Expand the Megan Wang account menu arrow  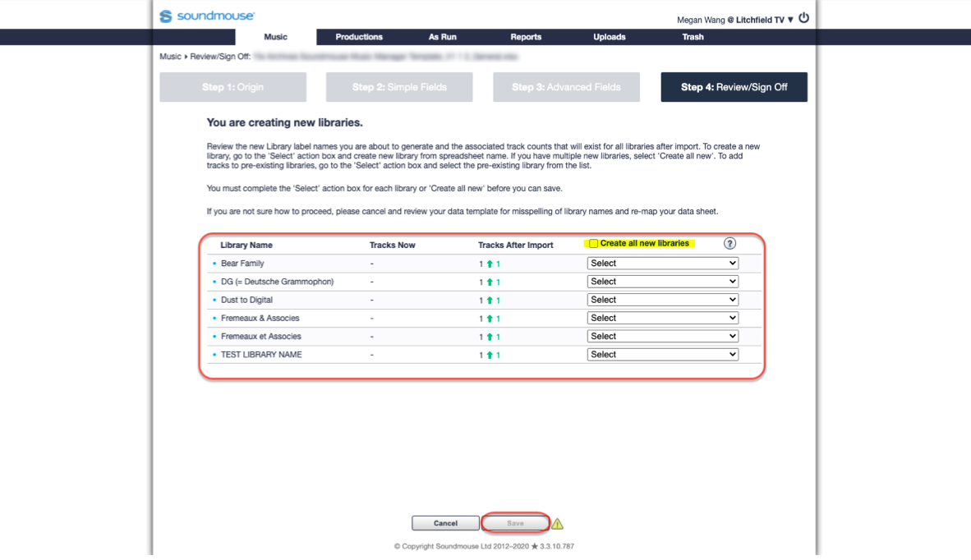point(790,20)
